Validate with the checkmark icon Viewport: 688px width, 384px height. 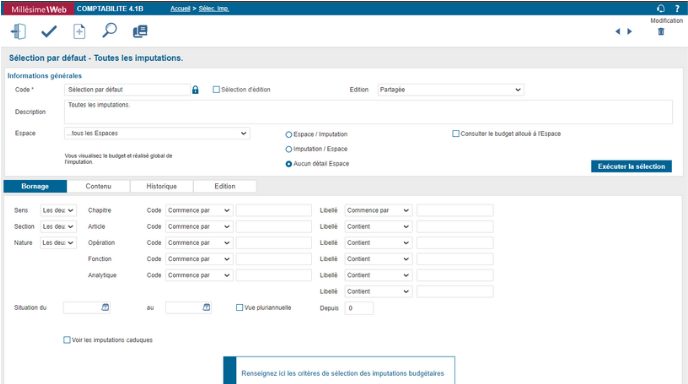pos(49,32)
